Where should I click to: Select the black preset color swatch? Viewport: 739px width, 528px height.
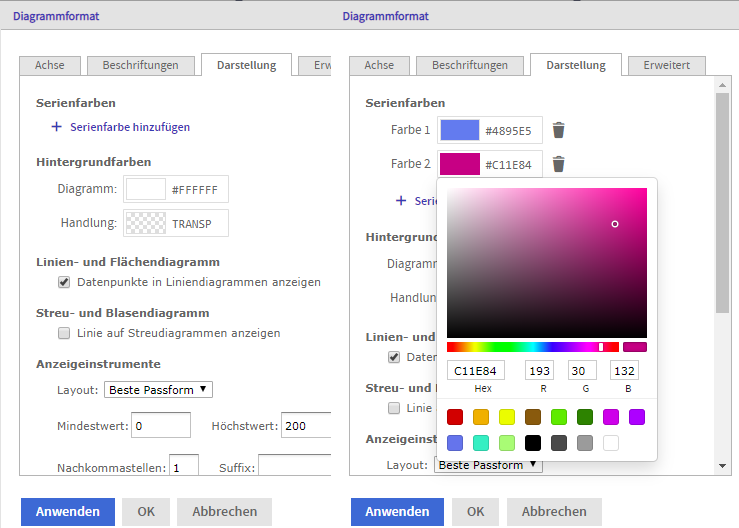[x=533, y=443]
